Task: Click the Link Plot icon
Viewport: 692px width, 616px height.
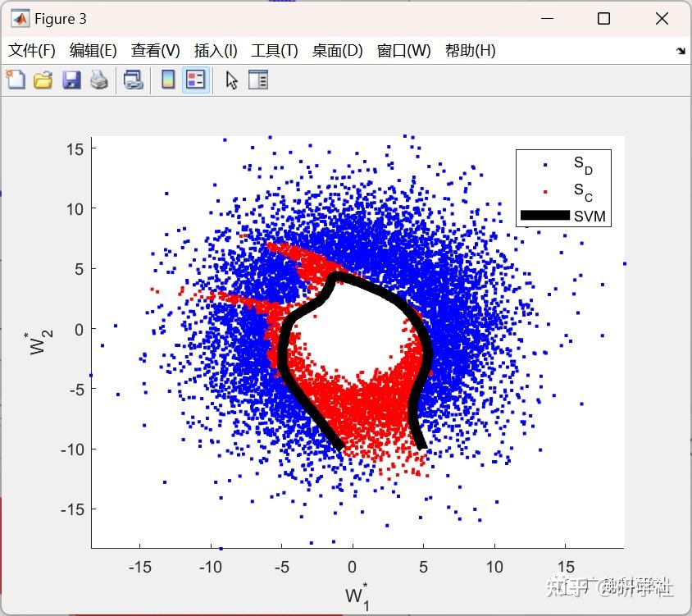Action: click(x=134, y=80)
